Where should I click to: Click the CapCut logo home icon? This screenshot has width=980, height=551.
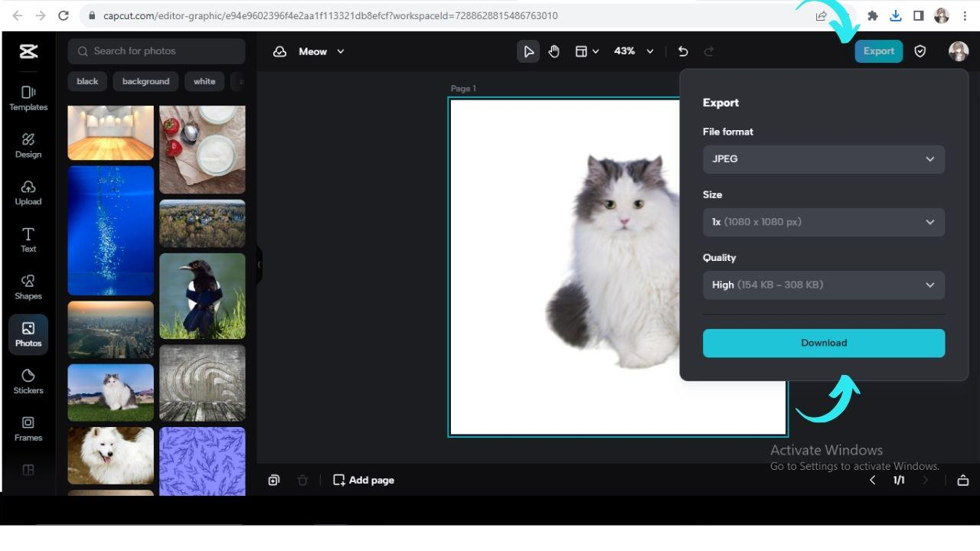click(x=28, y=51)
